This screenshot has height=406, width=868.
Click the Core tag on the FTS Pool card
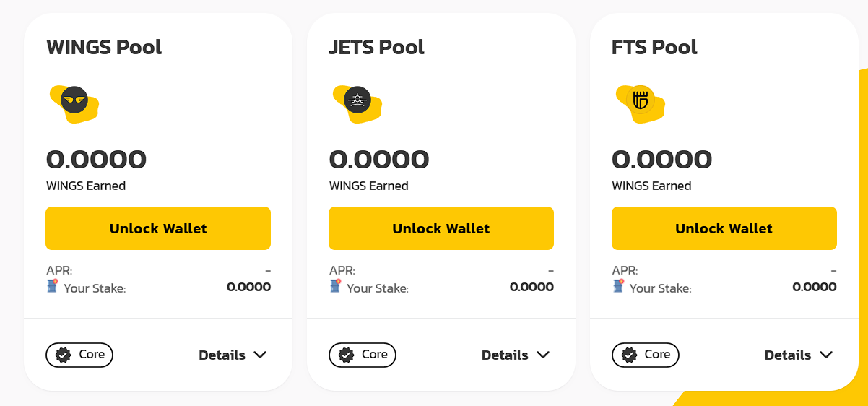(x=646, y=355)
